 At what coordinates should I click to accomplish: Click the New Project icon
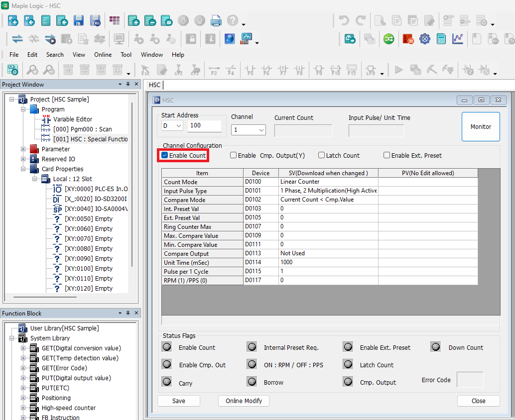tap(13, 20)
